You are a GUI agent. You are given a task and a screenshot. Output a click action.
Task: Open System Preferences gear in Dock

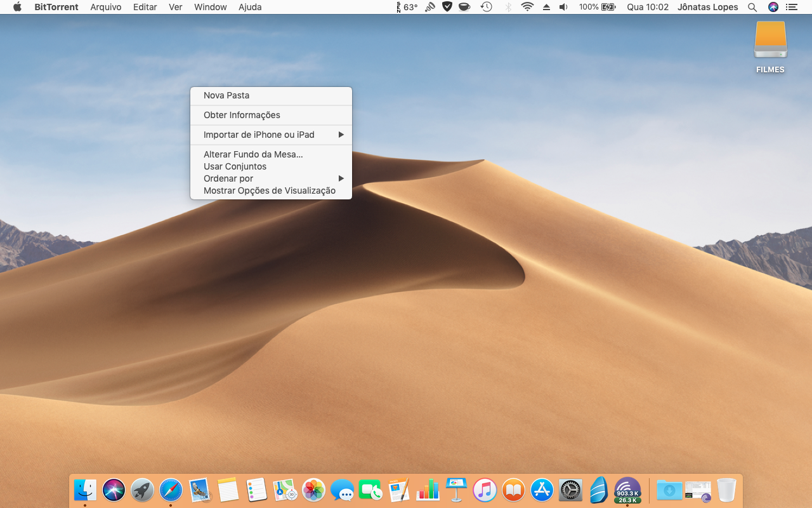[x=570, y=490]
